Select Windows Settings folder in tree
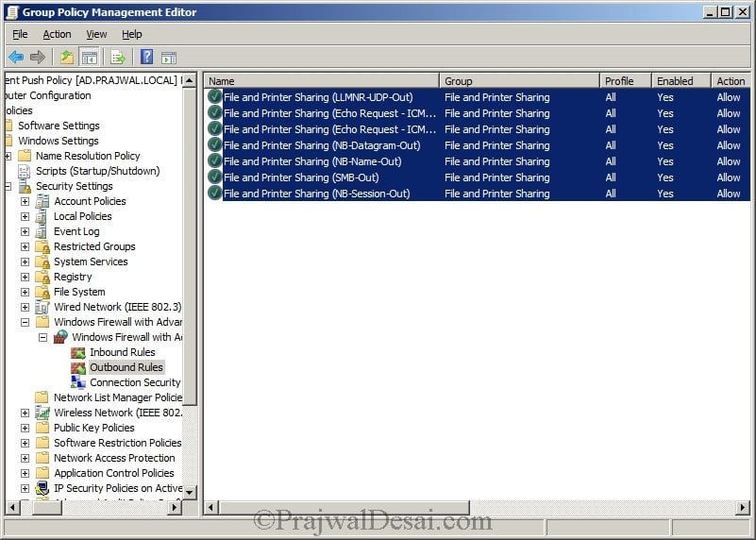The image size is (756, 540). [59, 141]
